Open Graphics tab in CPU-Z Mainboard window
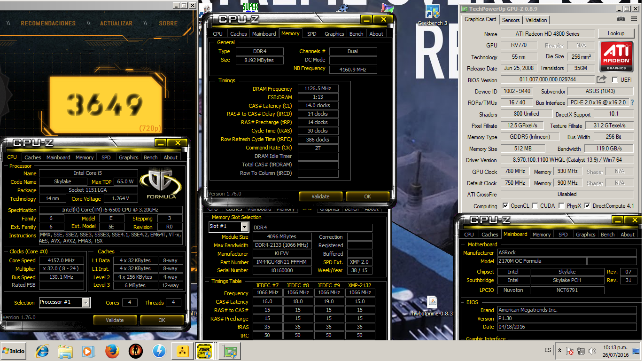 (586, 235)
